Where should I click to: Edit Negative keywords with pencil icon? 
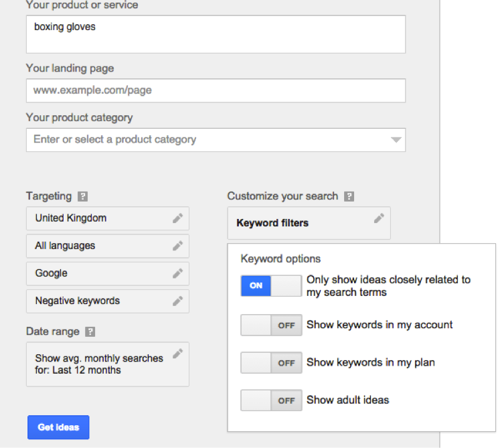[177, 301]
